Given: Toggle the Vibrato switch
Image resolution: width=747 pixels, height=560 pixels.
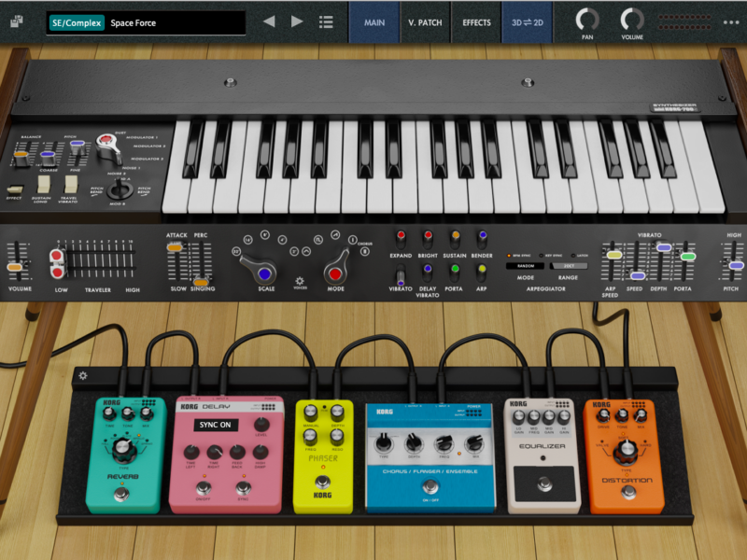Looking at the screenshot, I should [401, 275].
